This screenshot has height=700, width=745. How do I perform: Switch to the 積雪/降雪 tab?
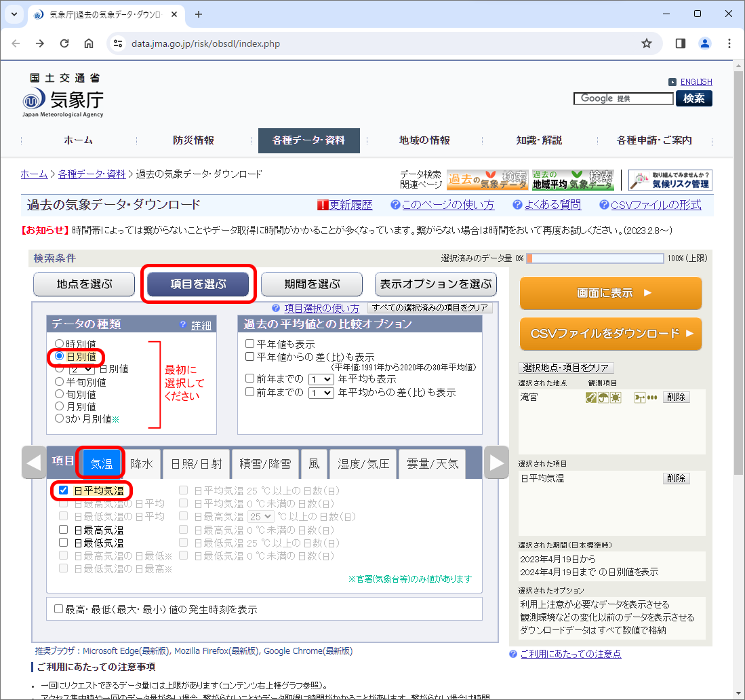tap(265, 464)
